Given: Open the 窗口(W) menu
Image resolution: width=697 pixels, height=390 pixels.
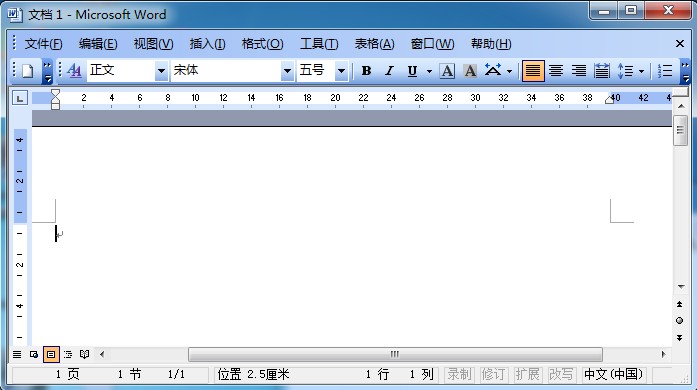Looking at the screenshot, I should click(432, 44).
